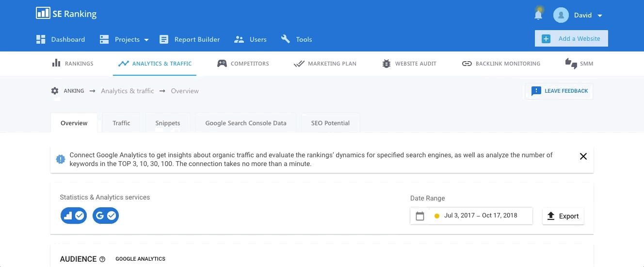Image resolution: width=644 pixels, height=267 pixels.
Task: Open Dashboard from the top menu
Action: pyautogui.click(x=61, y=39)
